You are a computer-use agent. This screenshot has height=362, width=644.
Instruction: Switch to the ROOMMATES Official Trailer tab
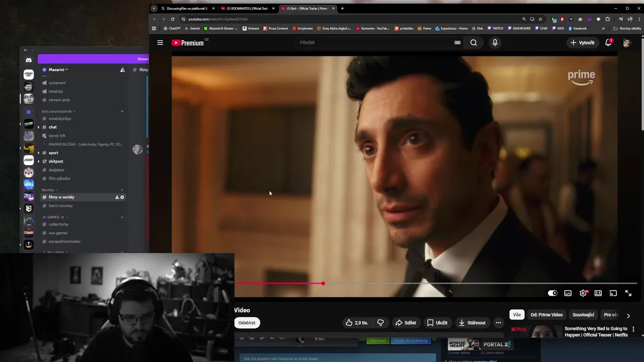[x=247, y=9]
